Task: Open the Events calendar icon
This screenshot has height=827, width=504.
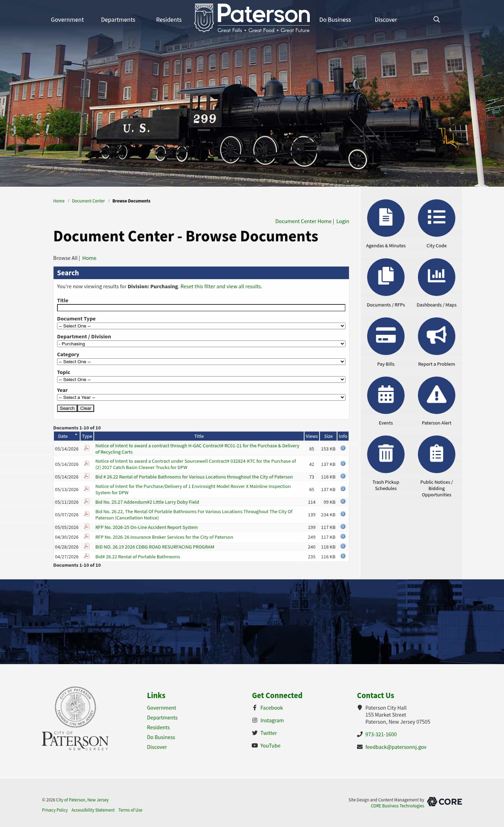Action: (386, 395)
